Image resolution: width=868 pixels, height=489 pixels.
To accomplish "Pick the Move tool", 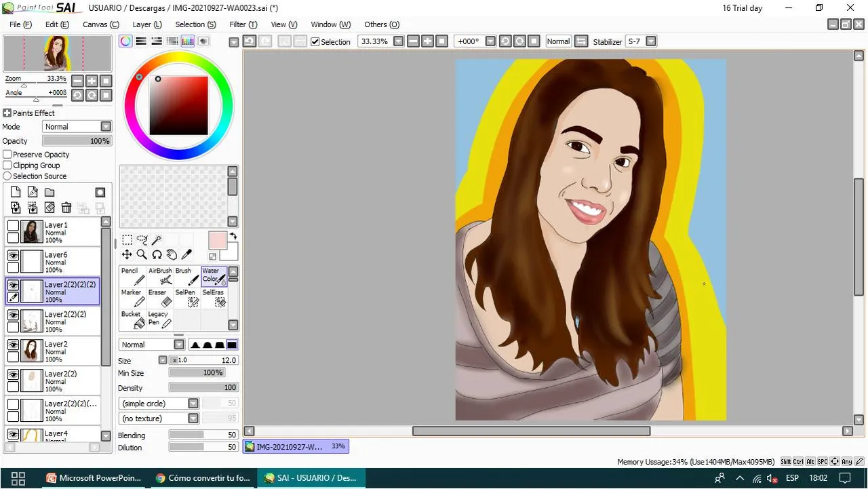I will tap(127, 254).
